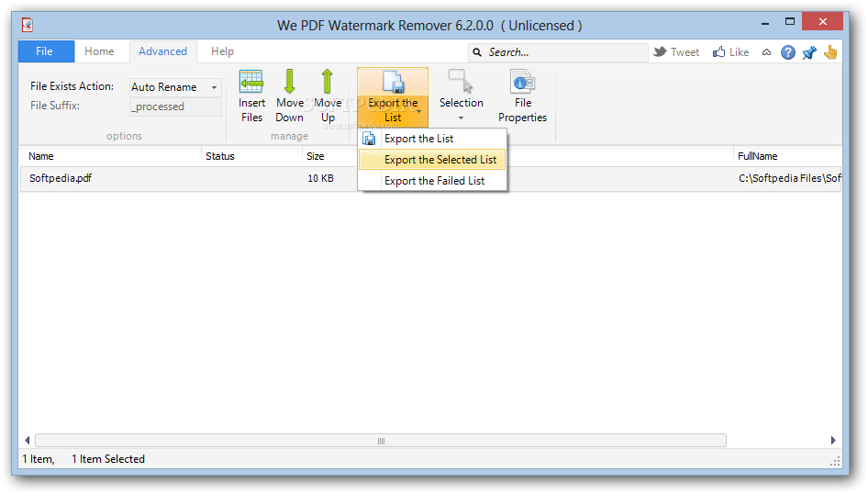Click the Tweet bird icon
868x494 pixels.
(660, 52)
